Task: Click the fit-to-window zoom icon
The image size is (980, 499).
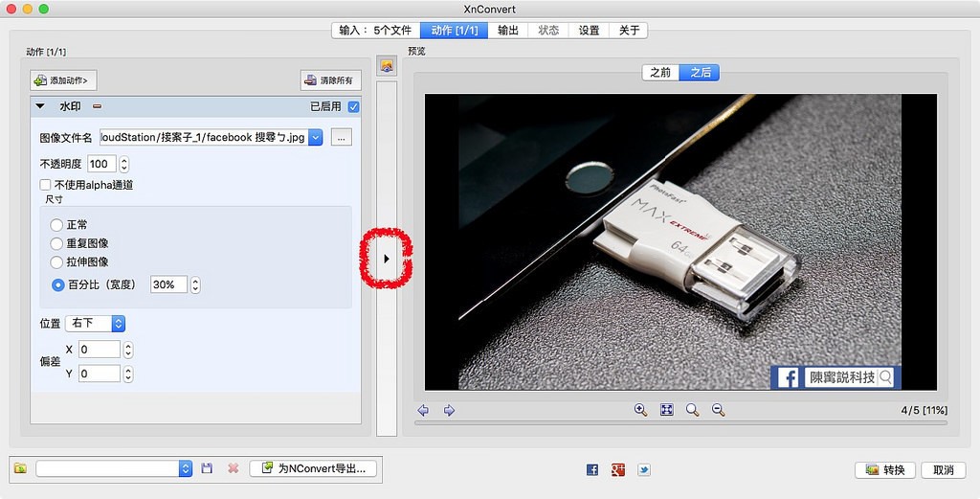Action: tap(667, 410)
